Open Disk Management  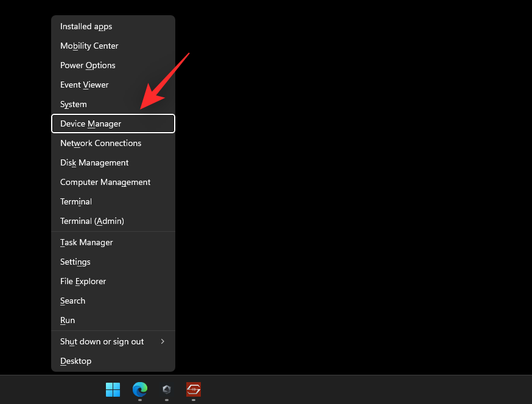(94, 162)
